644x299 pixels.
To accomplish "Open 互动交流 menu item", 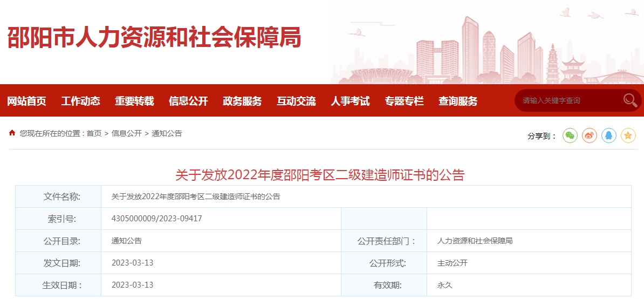I will point(296,100).
